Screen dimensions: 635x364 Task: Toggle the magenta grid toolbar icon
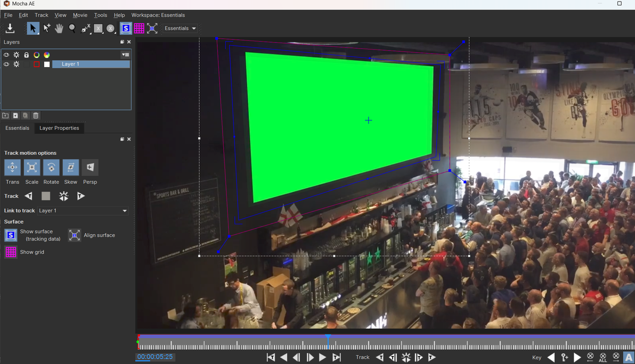(x=139, y=28)
